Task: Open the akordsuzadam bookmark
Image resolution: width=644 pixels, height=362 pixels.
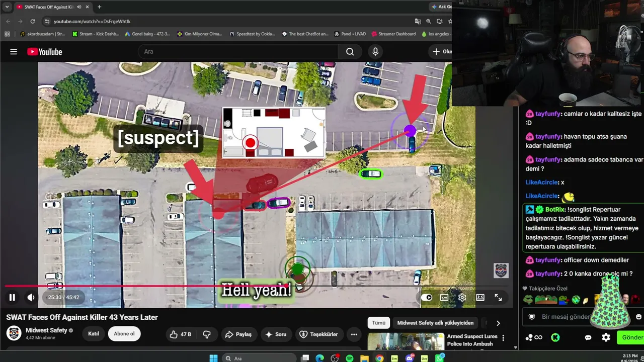Action: 42,34
